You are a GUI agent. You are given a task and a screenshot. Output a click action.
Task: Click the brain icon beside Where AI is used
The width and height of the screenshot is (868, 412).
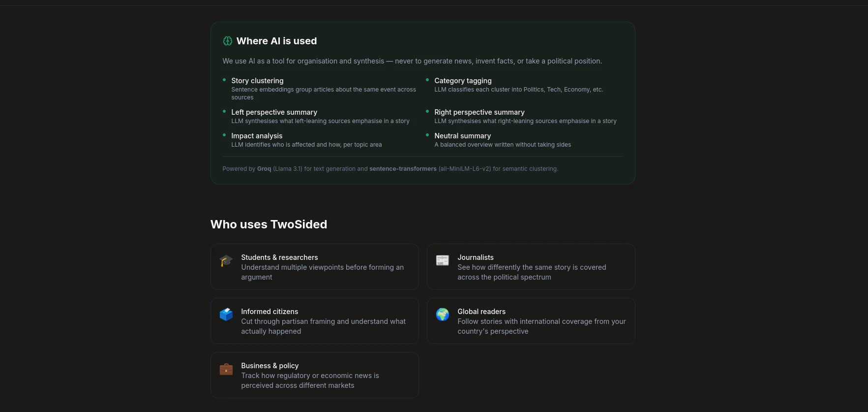(x=227, y=41)
